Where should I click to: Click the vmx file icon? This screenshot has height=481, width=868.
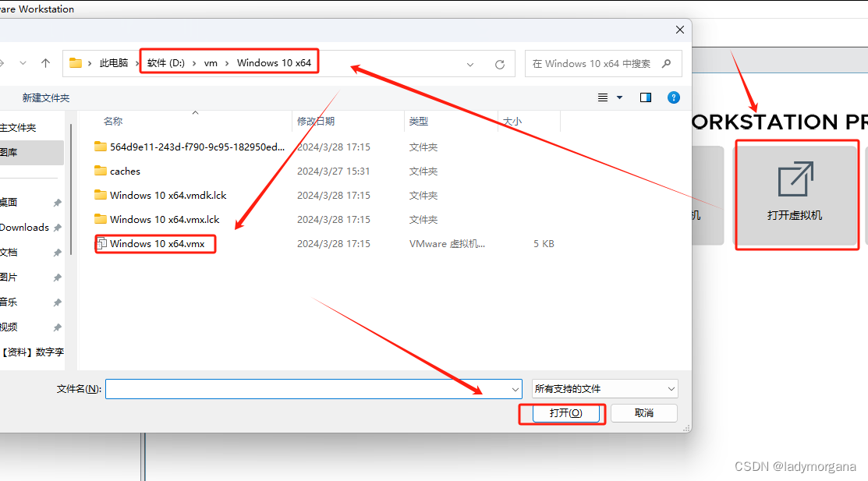(101, 243)
